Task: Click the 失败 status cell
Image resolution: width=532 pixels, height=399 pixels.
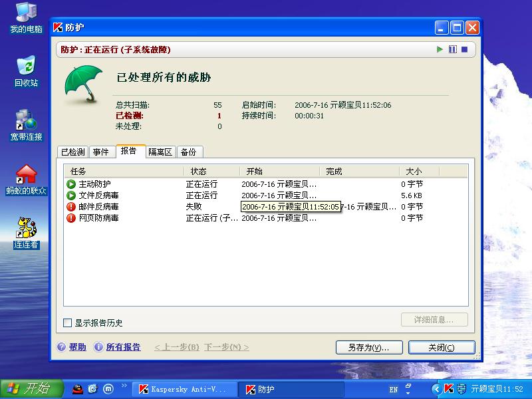Action: pyautogui.click(x=194, y=207)
